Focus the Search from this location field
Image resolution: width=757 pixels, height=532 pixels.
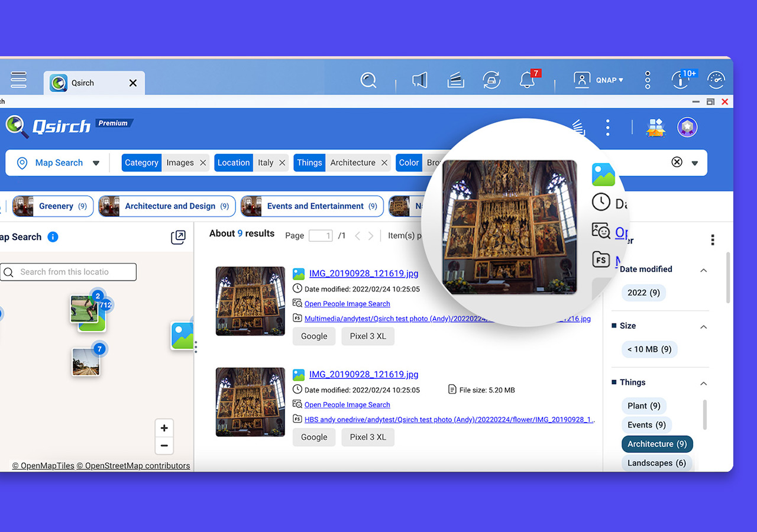pos(68,272)
